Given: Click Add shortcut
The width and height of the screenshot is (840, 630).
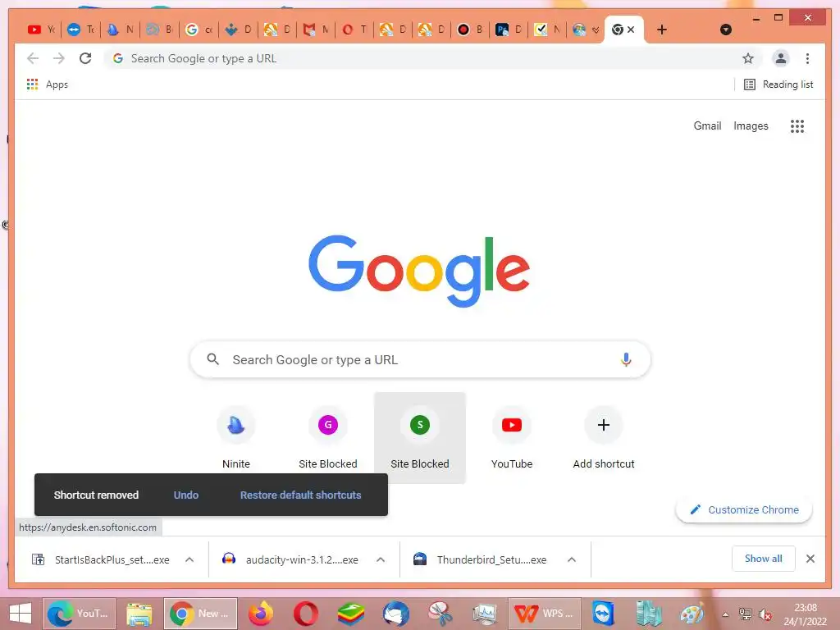Looking at the screenshot, I should click(604, 438).
